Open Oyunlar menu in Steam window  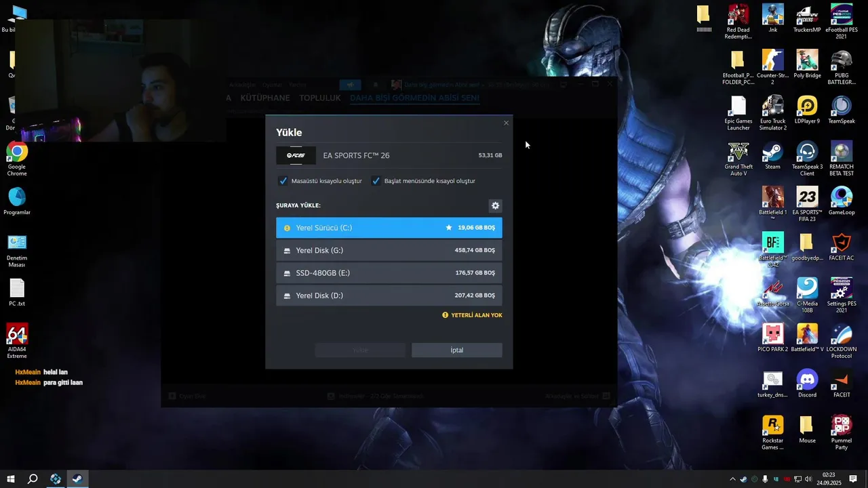[272, 85]
